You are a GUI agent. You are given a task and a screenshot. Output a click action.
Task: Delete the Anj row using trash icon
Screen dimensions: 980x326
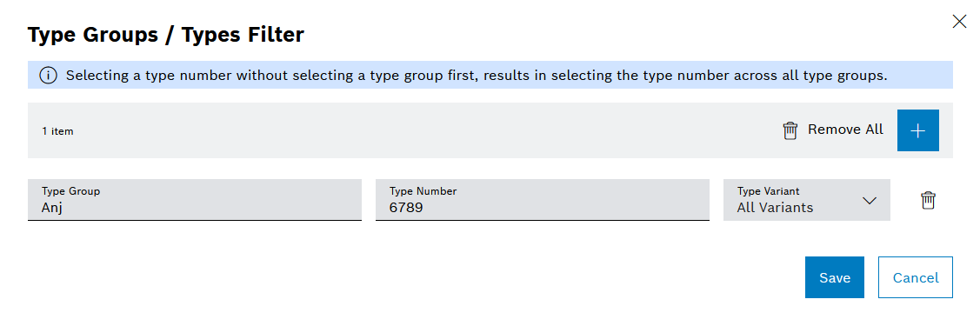tap(928, 200)
